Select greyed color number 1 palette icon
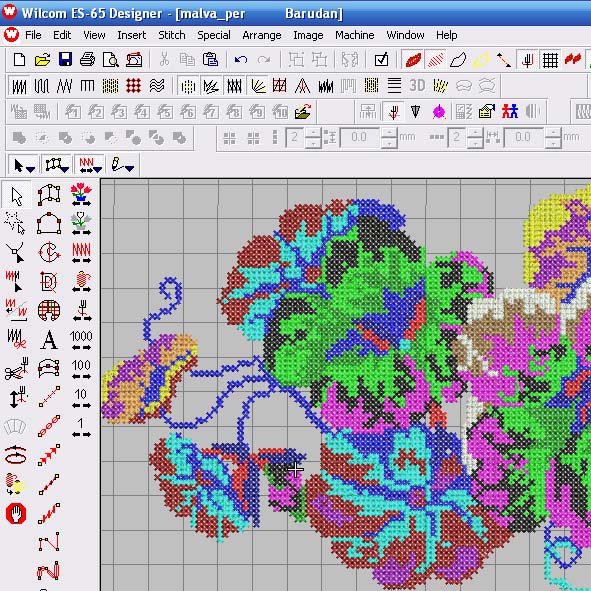This screenshot has width=591, height=591. point(73,112)
